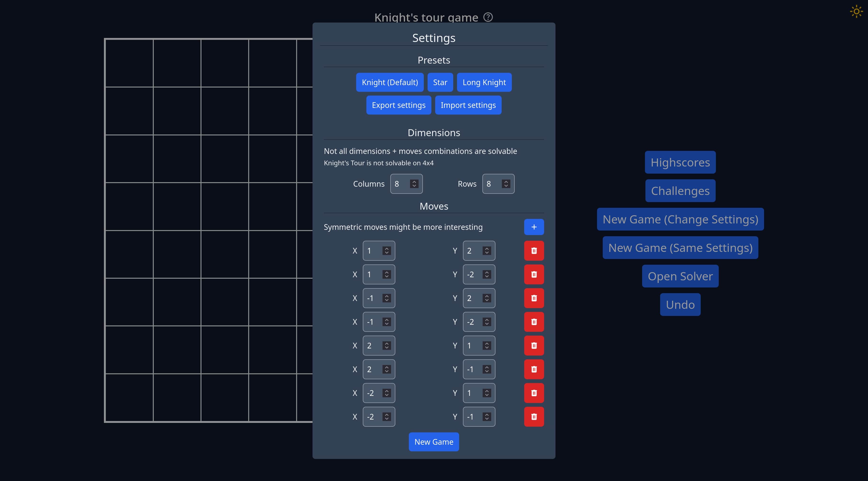The height and width of the screenshot is (481, 868).
Task: Focus the Rows number field
Action: [x=498, y=184]
